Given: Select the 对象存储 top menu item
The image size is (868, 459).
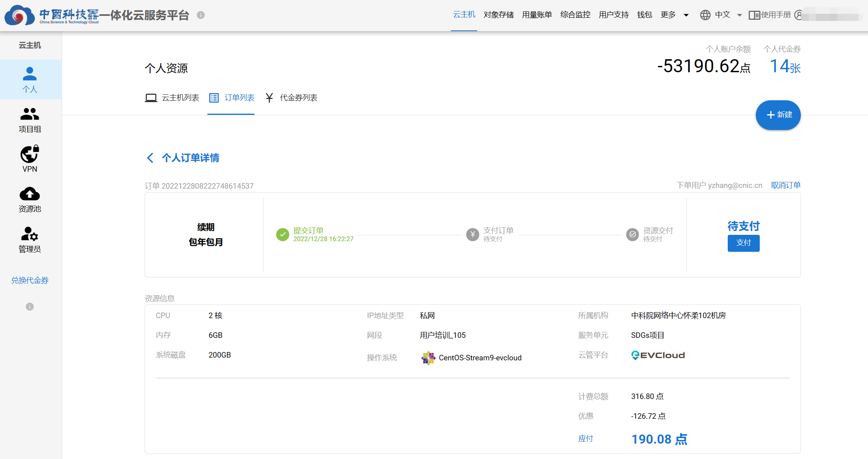Looking at the screenshot, I should pos(499,15).
